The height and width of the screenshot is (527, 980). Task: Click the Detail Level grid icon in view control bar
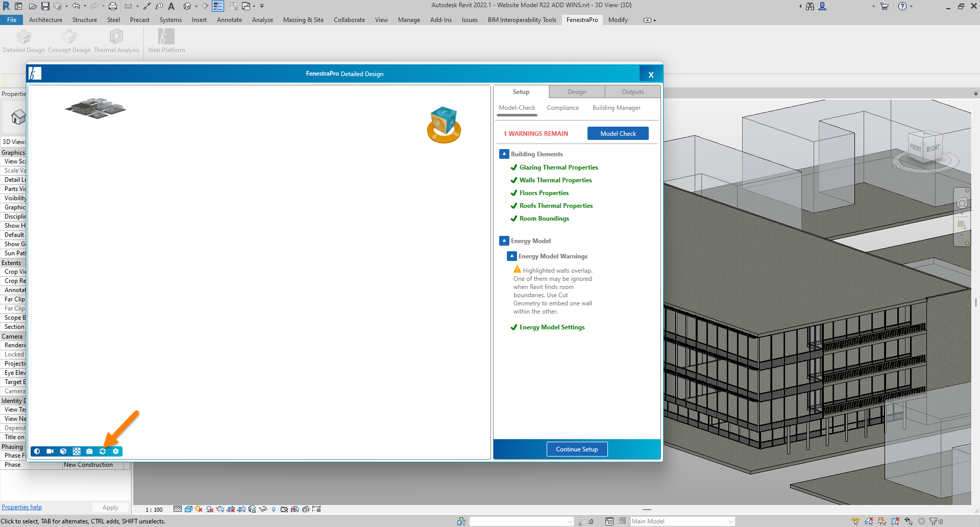coord(178,509)
